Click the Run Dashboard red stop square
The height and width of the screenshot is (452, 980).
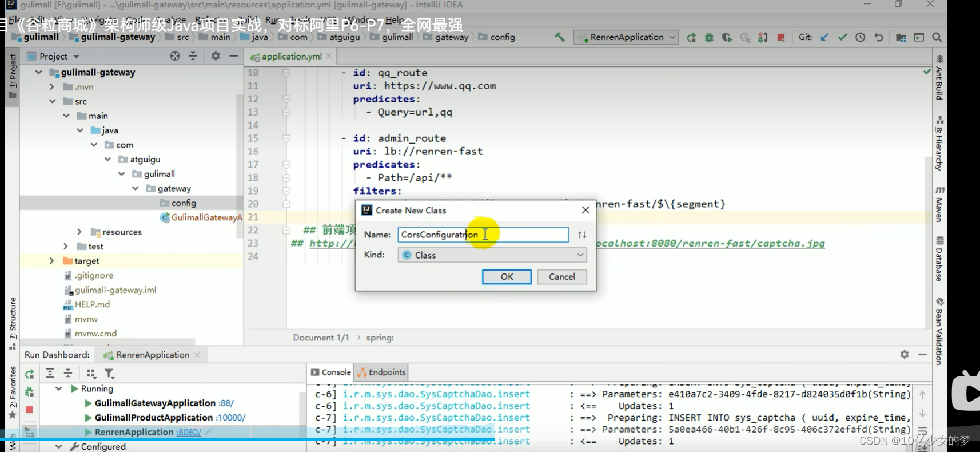pos(30,410)
